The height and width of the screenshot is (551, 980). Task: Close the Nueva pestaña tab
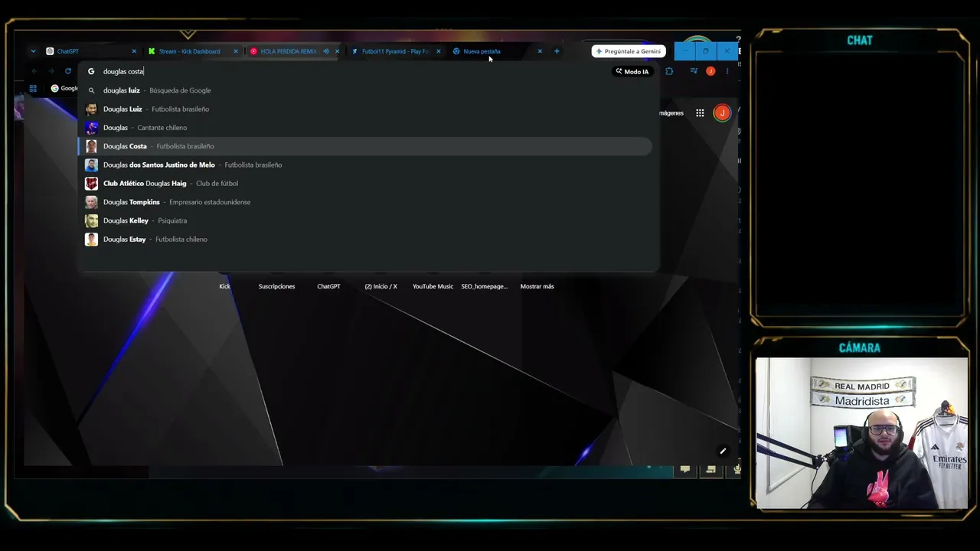(540, 51)
